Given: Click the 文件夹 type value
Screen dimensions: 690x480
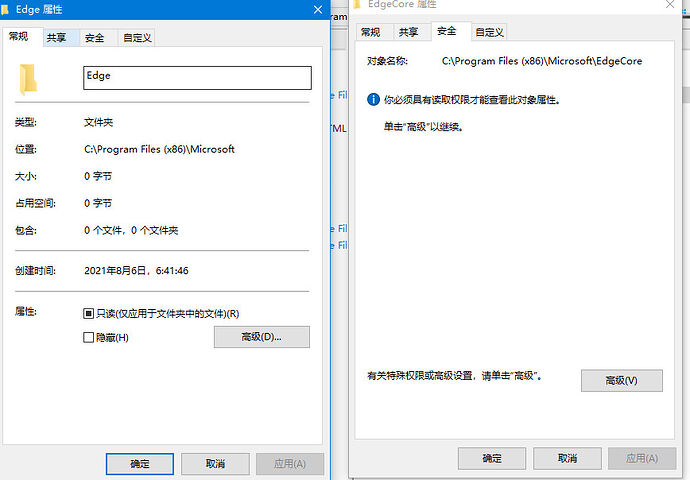Looking at the screenshot, I should (99, 122).
